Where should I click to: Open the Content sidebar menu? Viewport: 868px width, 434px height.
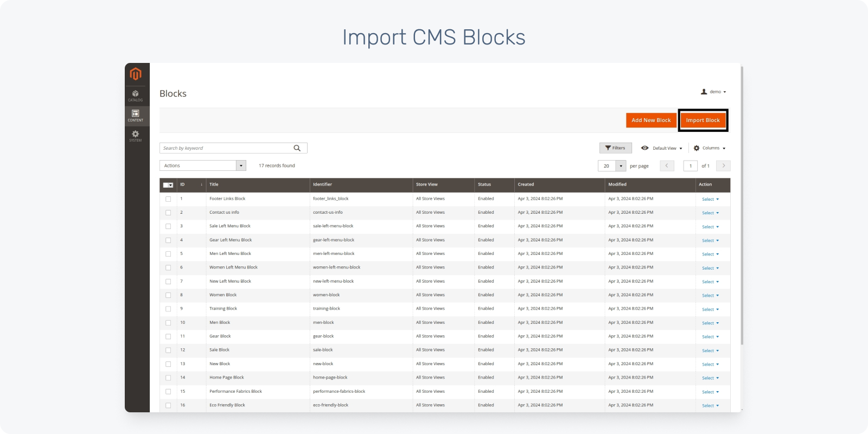pos(136,116)
